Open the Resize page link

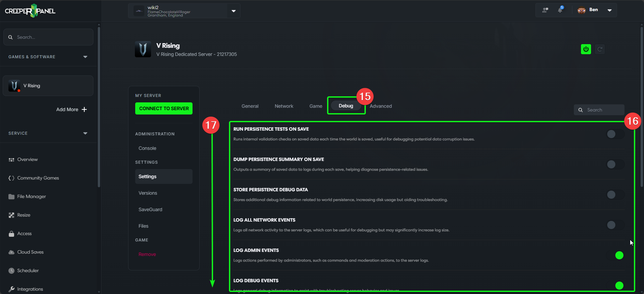tap(24, 215)
